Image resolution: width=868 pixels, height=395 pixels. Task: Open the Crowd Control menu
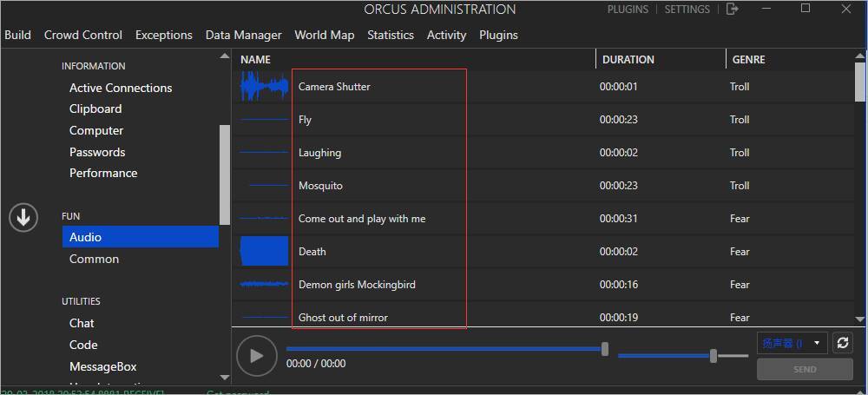click(x=83, y=35)
